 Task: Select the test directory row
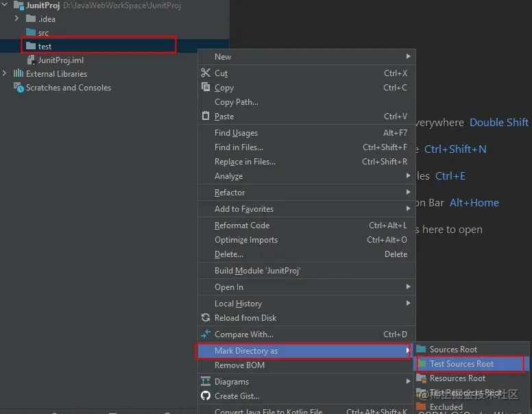point(114,46)
